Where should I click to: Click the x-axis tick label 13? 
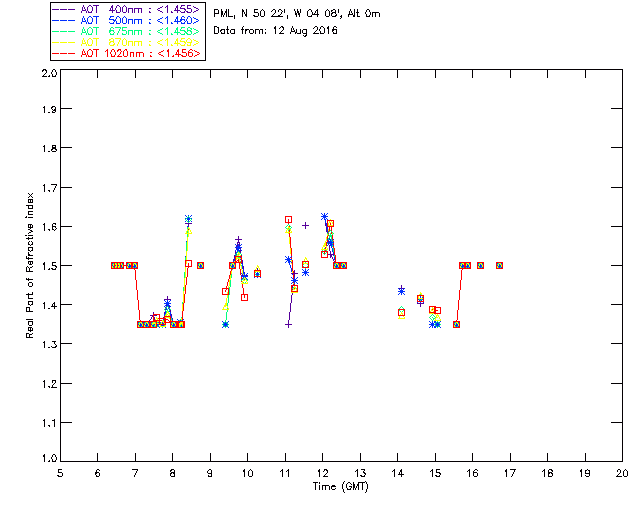point(360,473)
